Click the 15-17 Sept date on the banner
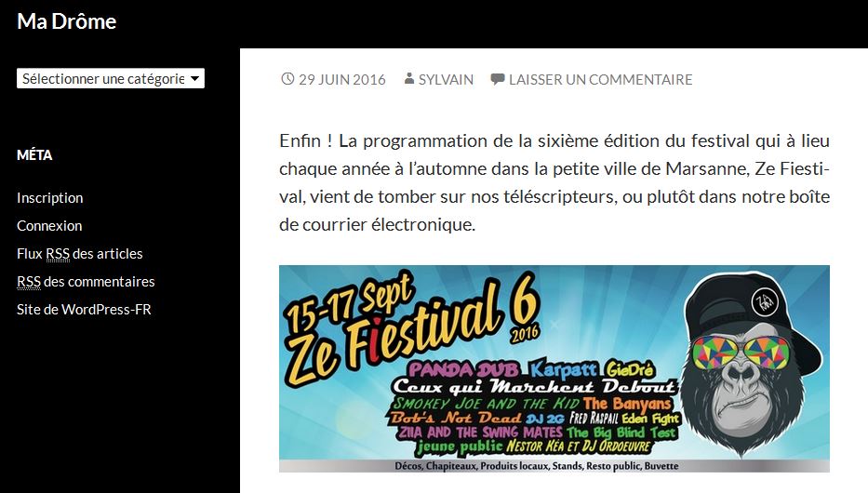Image resolution: width=868 pixels, height=493 pixels. [x=349, y=301]
